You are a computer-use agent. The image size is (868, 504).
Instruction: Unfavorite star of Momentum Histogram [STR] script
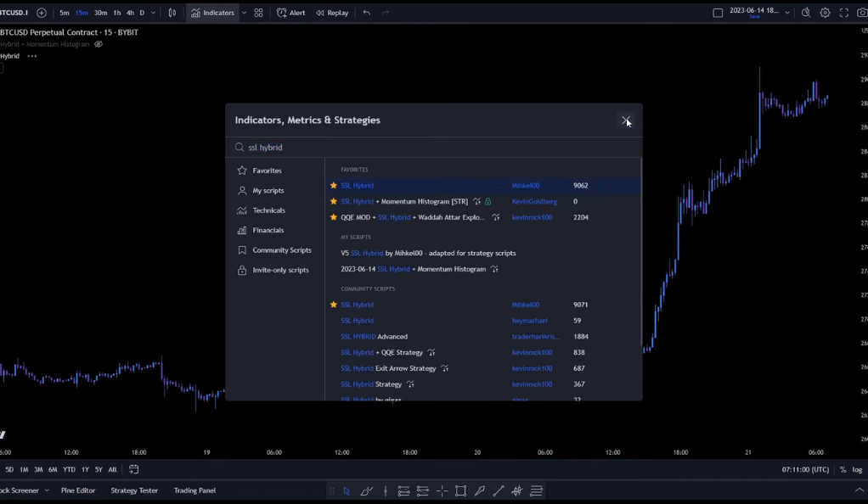click(x=333, y=201)
